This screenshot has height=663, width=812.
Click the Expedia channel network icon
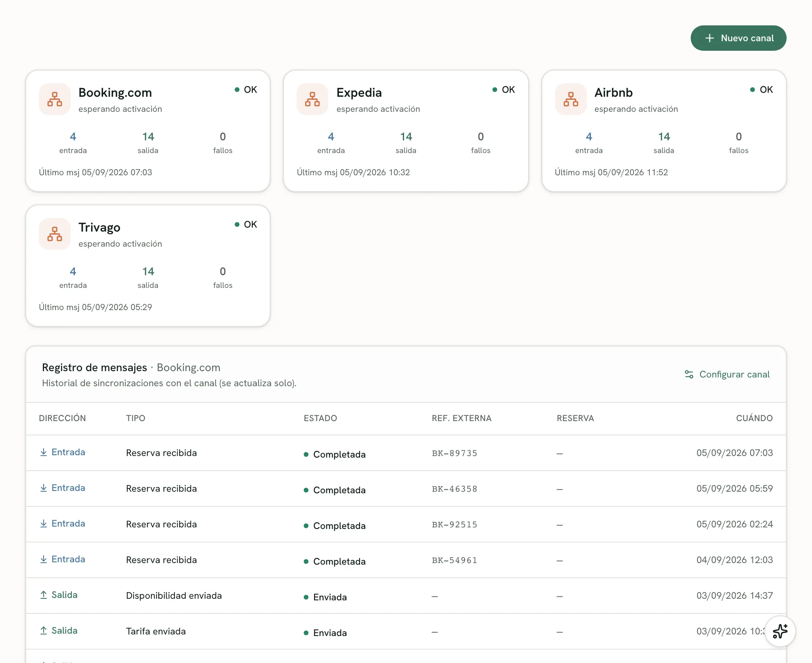click(312, 99)
